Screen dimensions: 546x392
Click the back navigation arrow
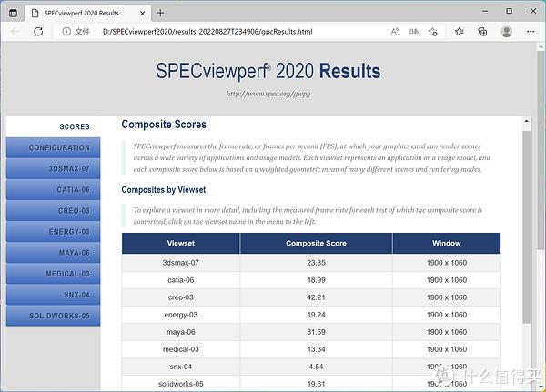point(15,32)
